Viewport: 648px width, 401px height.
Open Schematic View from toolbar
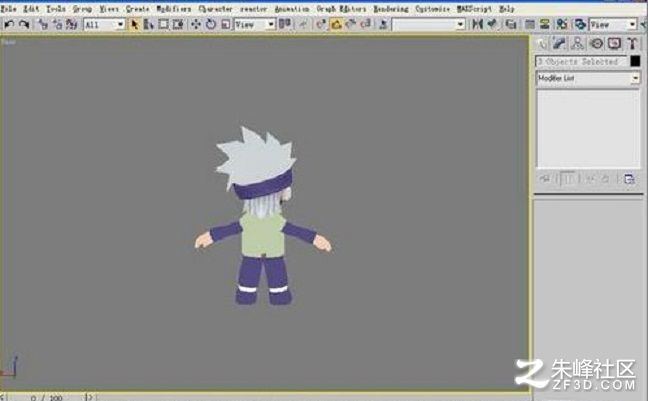(545, 24)
